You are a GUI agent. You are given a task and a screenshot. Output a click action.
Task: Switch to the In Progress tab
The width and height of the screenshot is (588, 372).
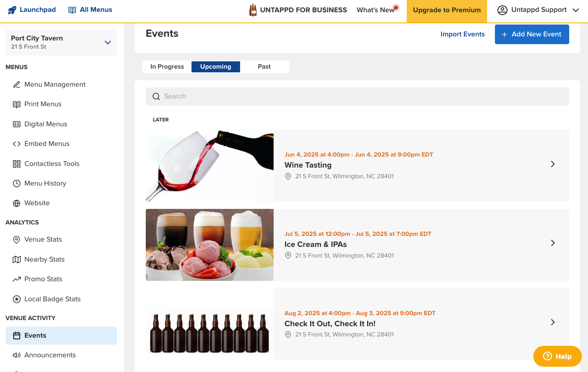coord(167,67)
